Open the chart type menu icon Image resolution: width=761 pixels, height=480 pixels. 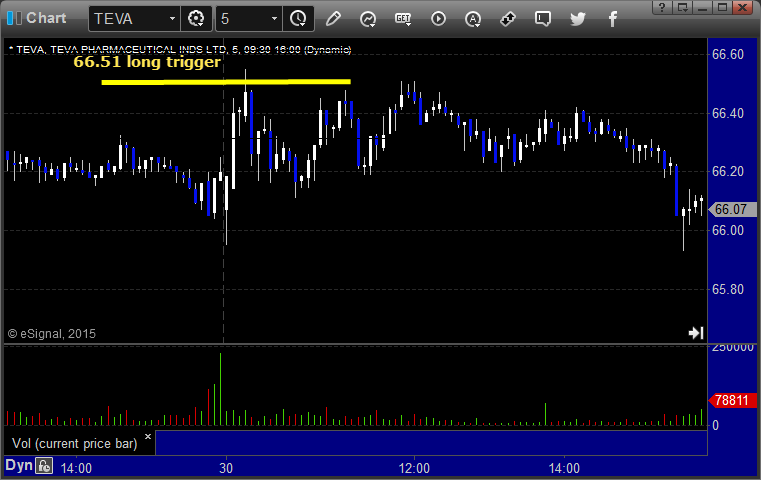[368, 19]
